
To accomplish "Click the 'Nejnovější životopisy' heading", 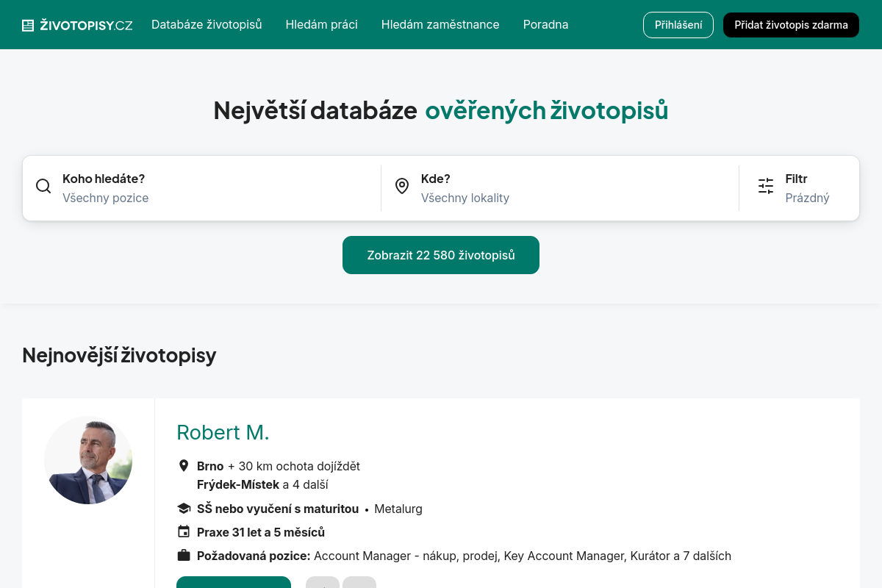I will [x=119, y=355].
